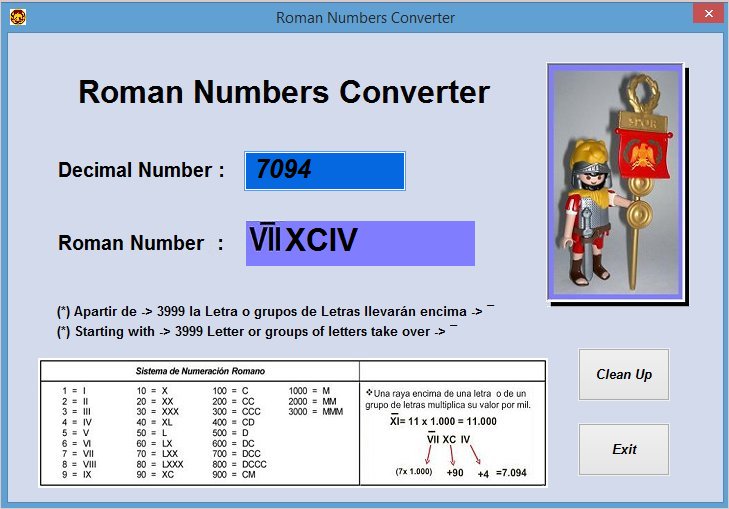Click the 'Sistema de Numeración Romano' table header
The image size is (729, 509).
pyautogui.click(x=201, y=371)
